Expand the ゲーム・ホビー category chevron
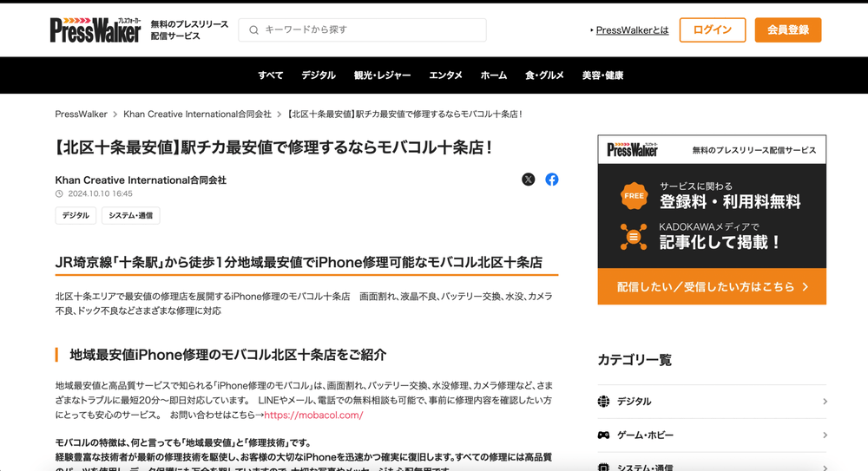Image resolution: width=868 pixels, height=471 pixels. point(825,435)
